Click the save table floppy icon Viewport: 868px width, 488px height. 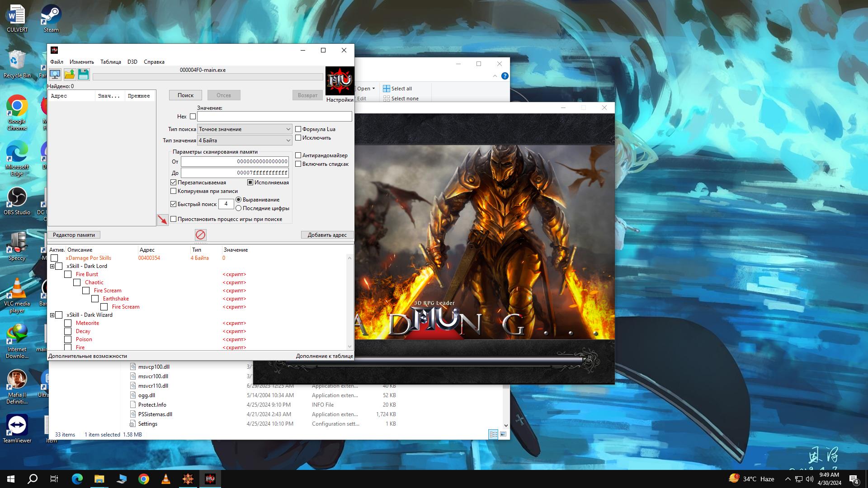(84, 75)
